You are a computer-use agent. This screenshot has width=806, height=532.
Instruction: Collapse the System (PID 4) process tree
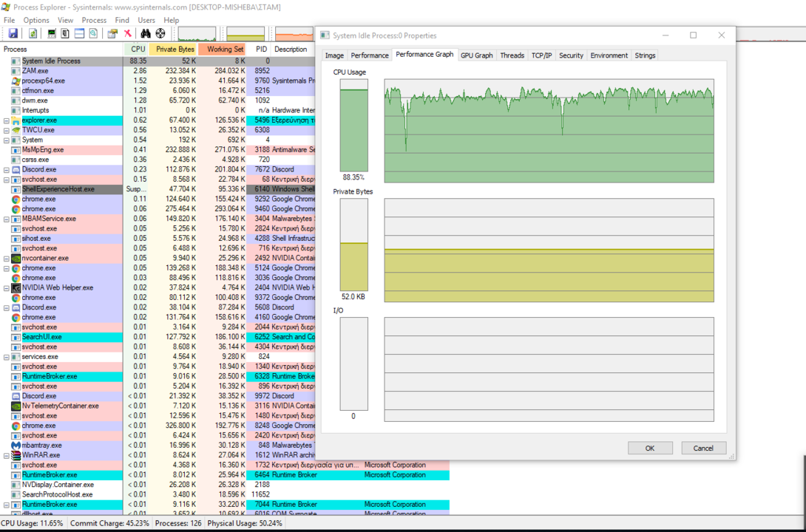(x=6, y=140)
